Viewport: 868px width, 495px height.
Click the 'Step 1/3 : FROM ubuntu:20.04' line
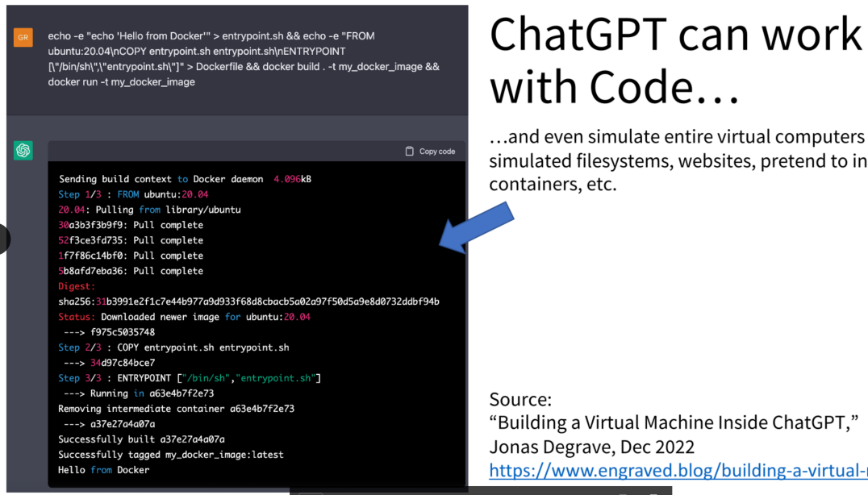[133, 194]
